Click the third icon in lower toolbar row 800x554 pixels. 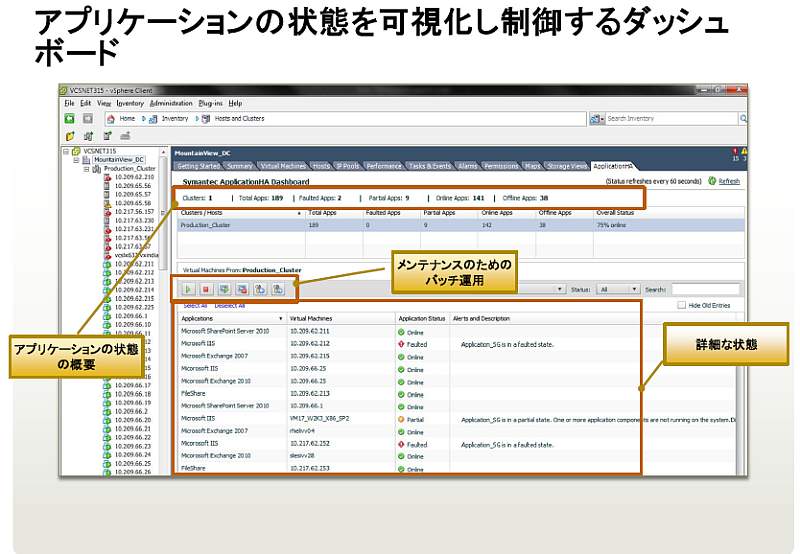(107, 136)
